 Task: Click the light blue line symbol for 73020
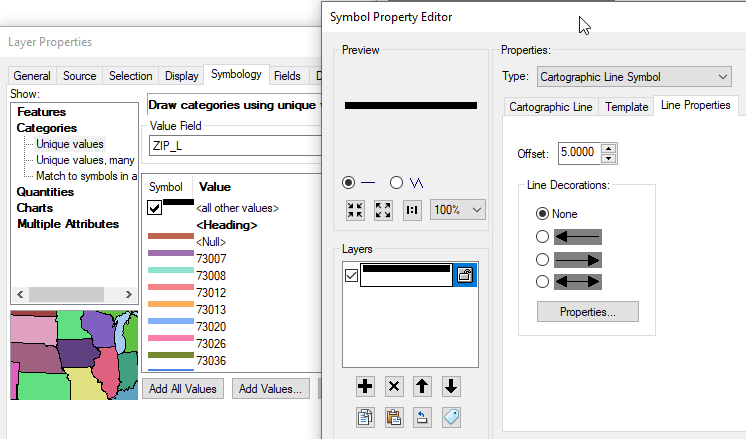pos(171,321)
